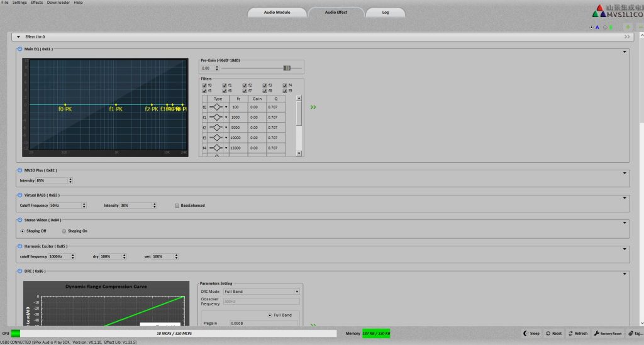Toggle the Stereo Widen power icon

pyautogui.click(x=19, y=220)
